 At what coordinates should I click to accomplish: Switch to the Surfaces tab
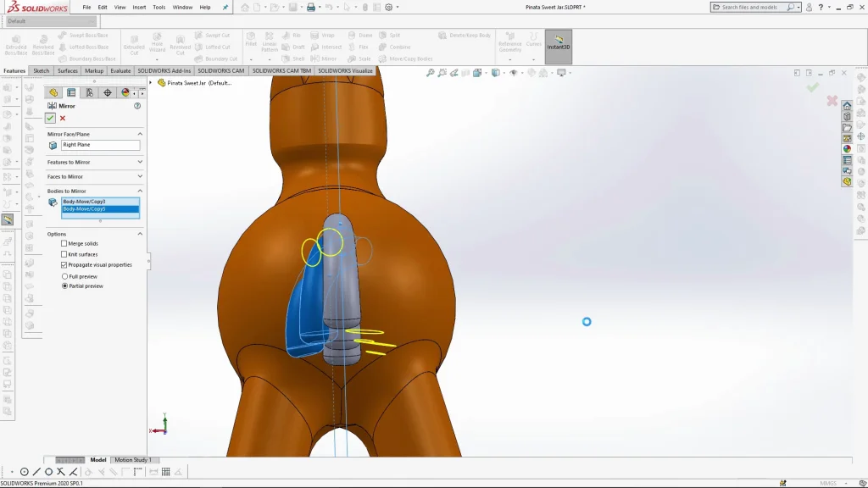pos(68,71)
